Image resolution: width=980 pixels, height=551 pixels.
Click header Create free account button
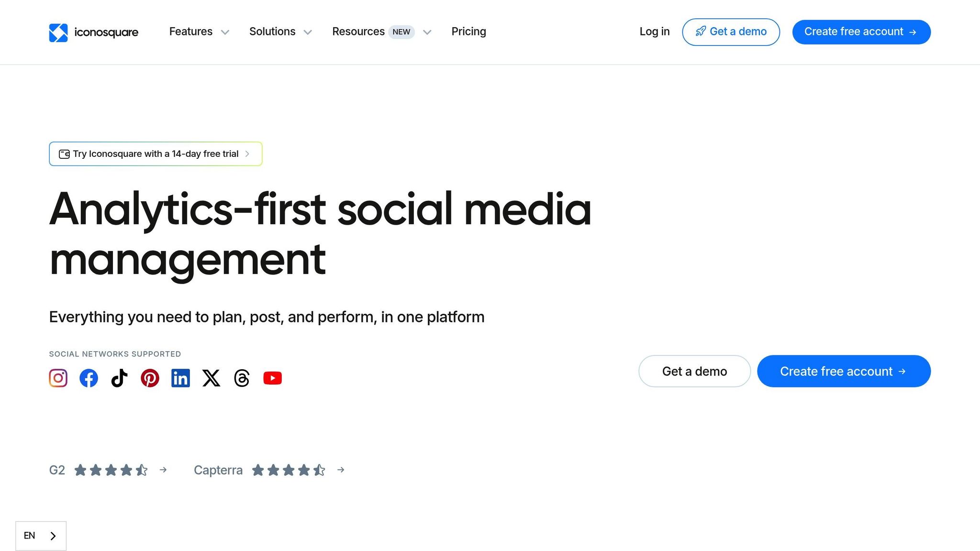pyautogui.click(x=861, y=32)
